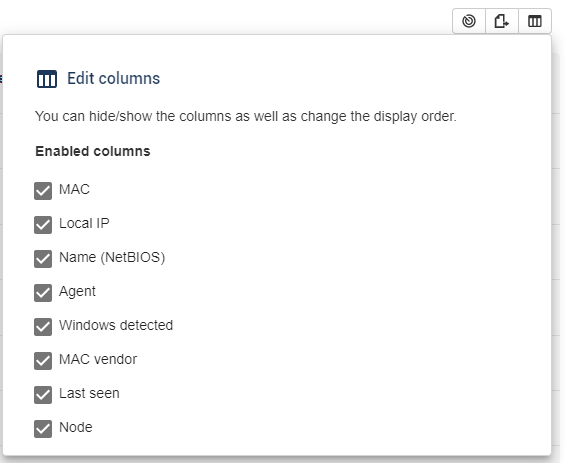This screenshot has width=566, height=463.
Task: Toggle the Agent column checkbox
Action: (43, 293)
